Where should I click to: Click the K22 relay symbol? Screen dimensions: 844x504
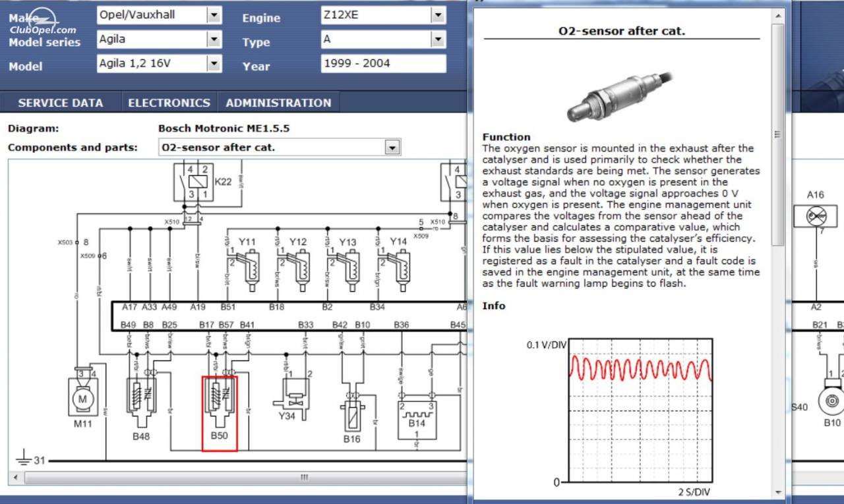point(195,181)
